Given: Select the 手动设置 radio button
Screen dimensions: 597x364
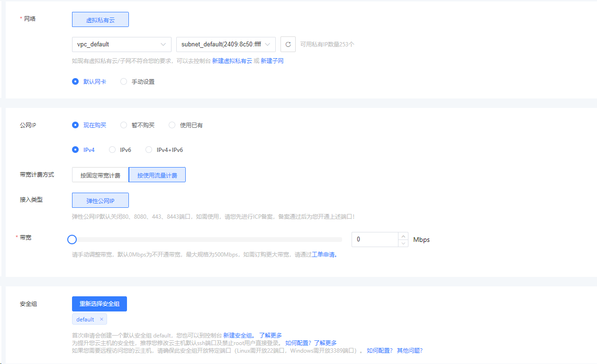Looking at the screenshot, I should click(124, 81).
